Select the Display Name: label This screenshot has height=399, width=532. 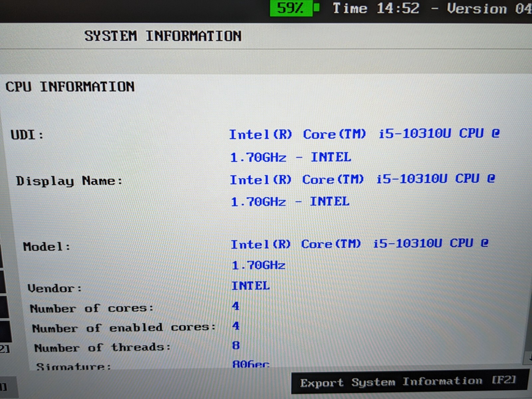(69, 181)
